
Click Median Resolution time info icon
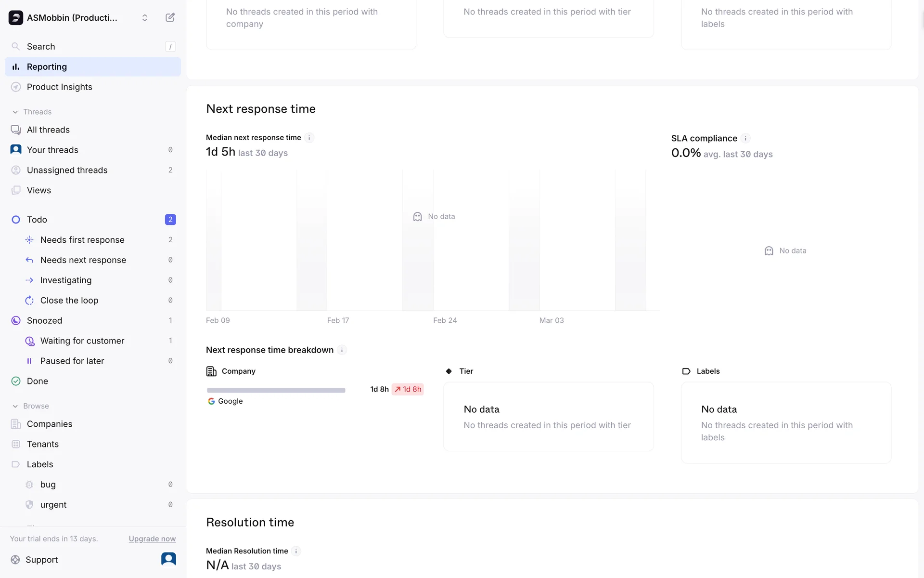(x=296, y=551)
